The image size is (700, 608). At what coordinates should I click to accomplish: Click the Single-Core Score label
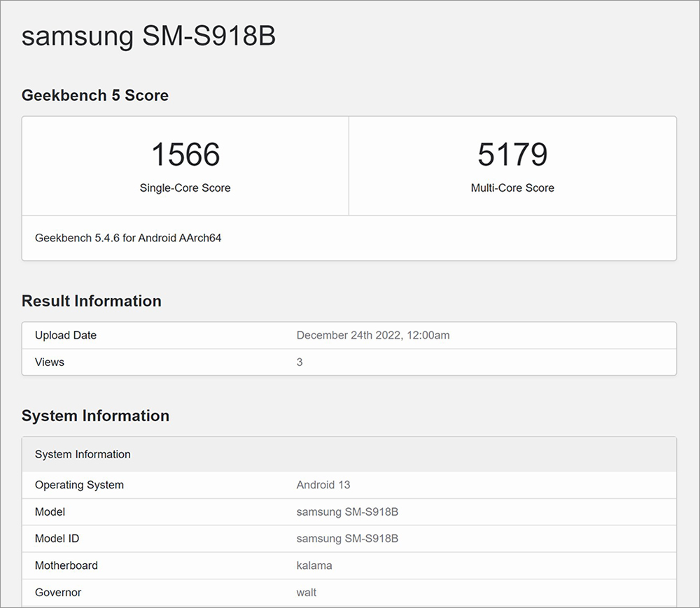coord(185,188)
